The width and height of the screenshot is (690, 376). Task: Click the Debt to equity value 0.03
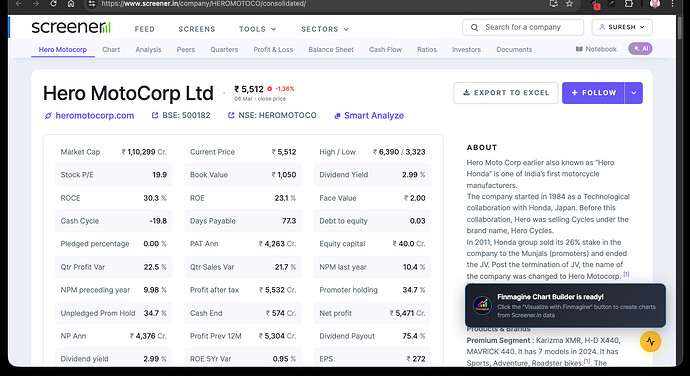[418, 221]
